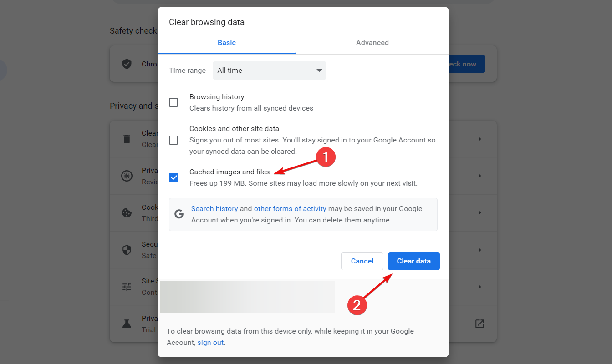Click the Clear data button
This screenshot has width=612, height=364.
click(414, 261)
